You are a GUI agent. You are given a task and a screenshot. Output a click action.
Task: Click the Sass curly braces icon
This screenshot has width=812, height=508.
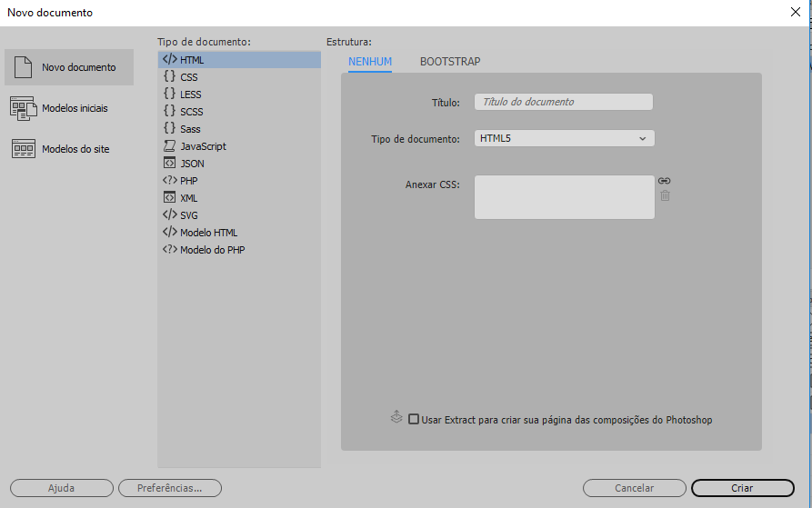click(x=169, y=128)
